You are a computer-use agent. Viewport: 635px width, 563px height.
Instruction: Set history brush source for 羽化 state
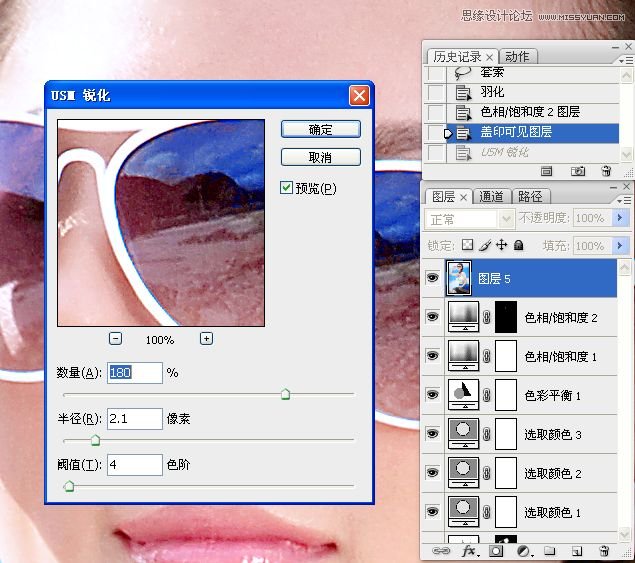(x=435, y=92)
